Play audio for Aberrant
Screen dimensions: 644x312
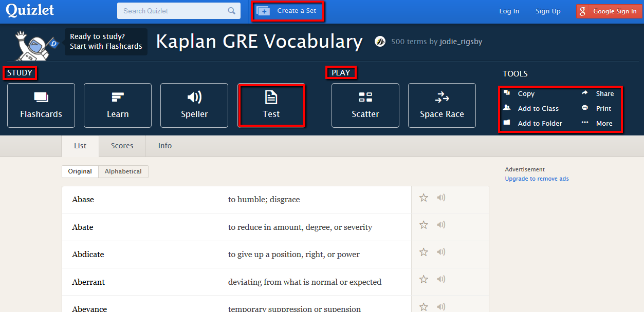pos(441,279)
